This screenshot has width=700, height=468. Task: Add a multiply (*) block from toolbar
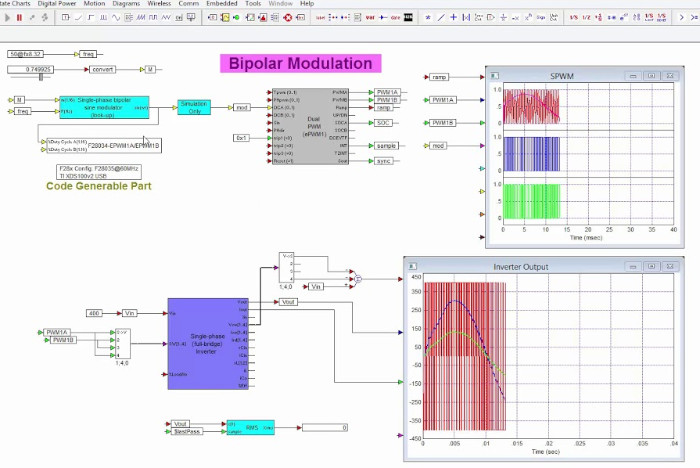click(x=428, y=17)
